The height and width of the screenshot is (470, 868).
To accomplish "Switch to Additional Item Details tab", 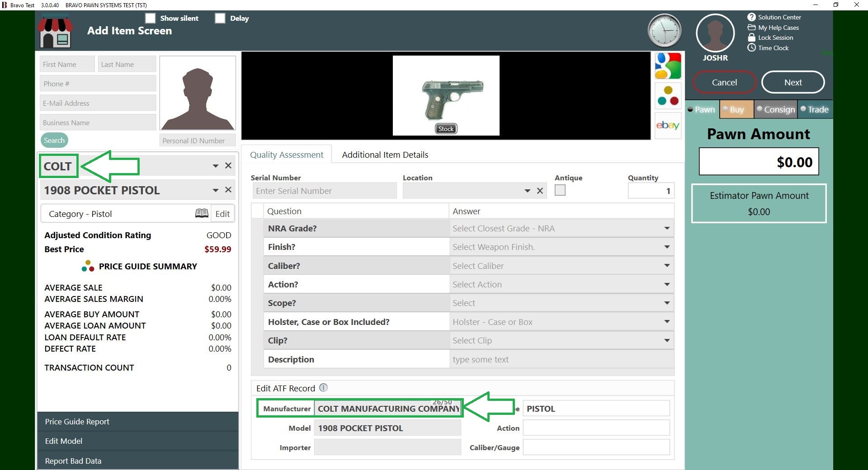I will point(385,155).
